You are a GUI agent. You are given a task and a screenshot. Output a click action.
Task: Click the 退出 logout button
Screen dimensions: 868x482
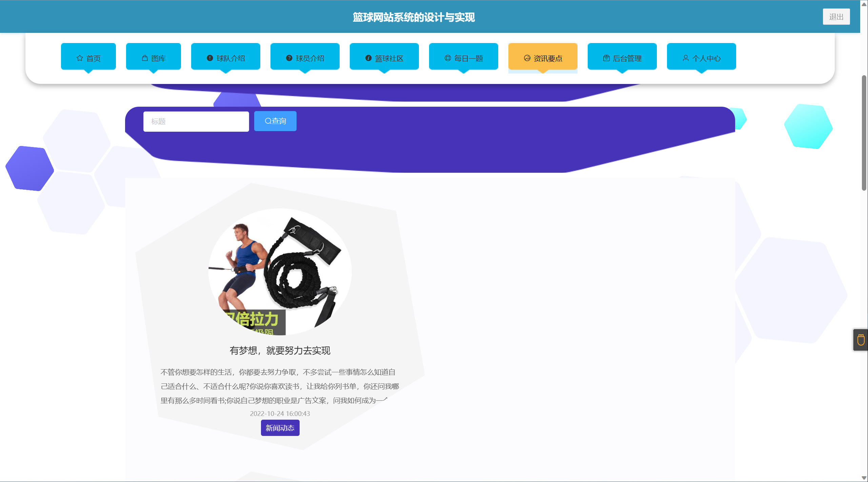tap(836, 16)
